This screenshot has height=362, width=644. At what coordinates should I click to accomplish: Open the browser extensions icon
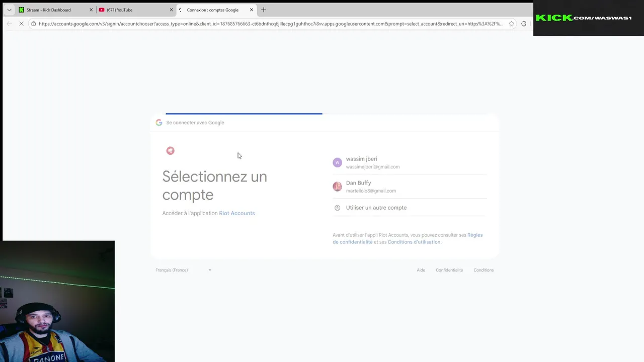pyautogui.click(x=524, y=24)
